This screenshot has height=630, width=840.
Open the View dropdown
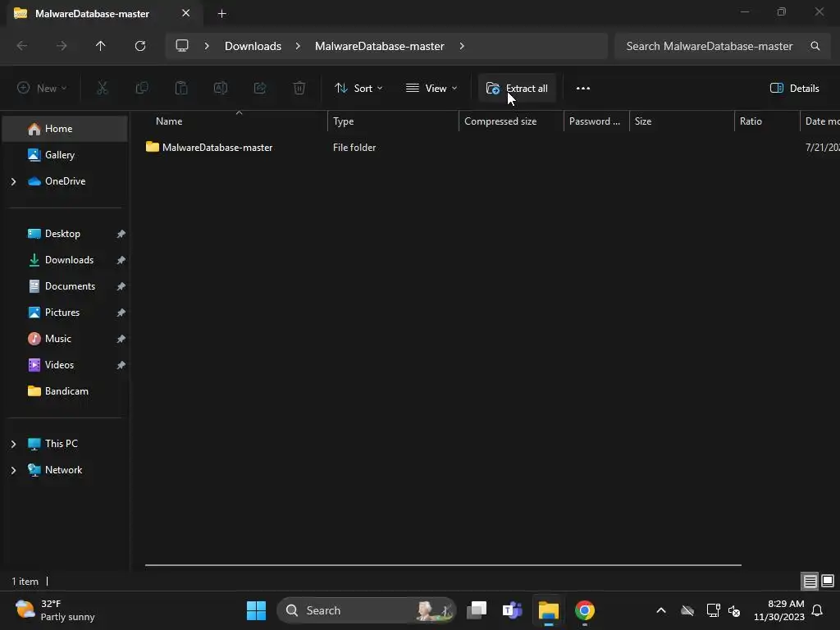point(431,89)
